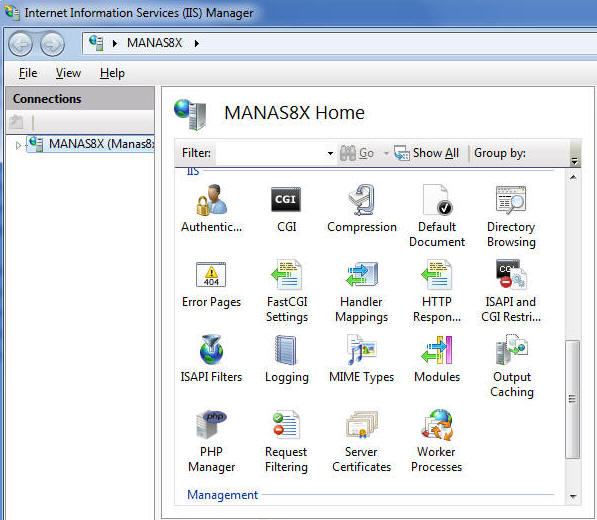
Task: Open MIME Types
Action: (x=362, y=359)
